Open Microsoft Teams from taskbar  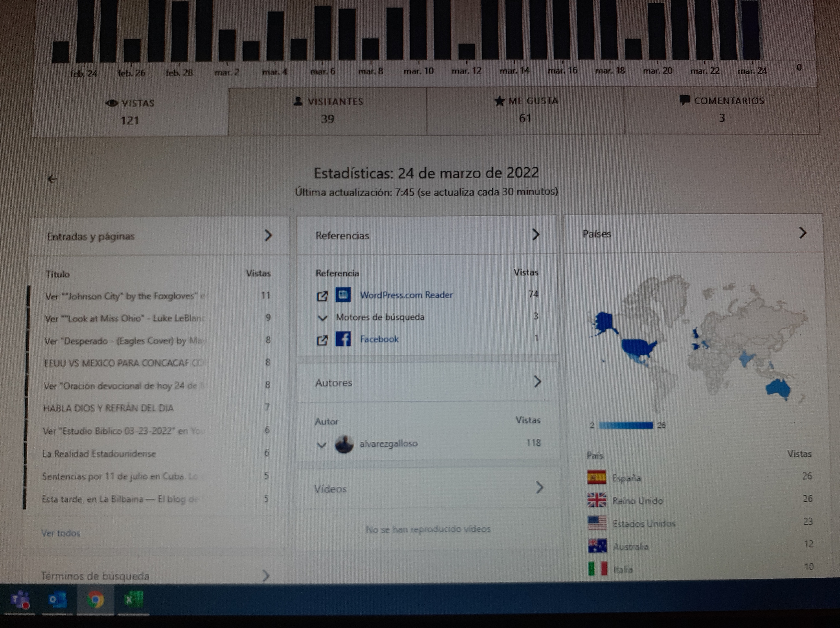point(20,600)
